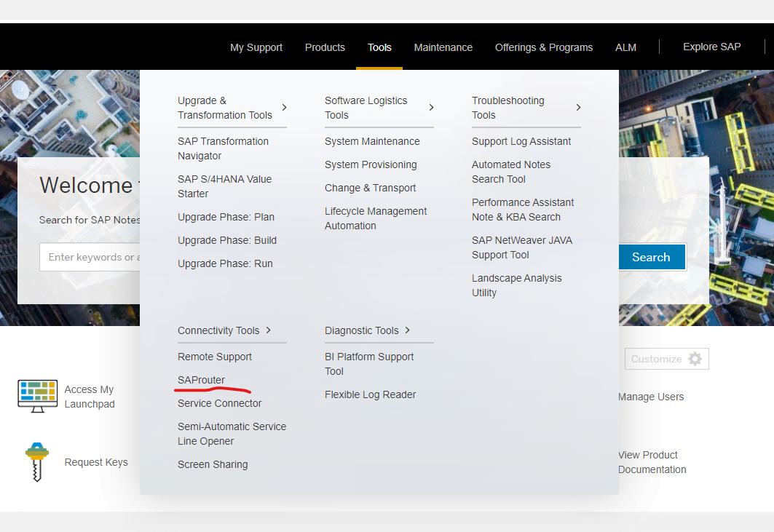The width and height of the screenshot is (774, 532).
Task: Expand chevron next to Software Logistics Tools
Action: tap(432, 108)
